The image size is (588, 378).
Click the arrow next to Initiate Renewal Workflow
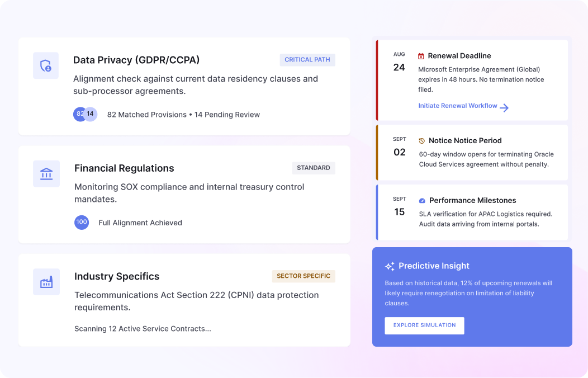(504, 107)
